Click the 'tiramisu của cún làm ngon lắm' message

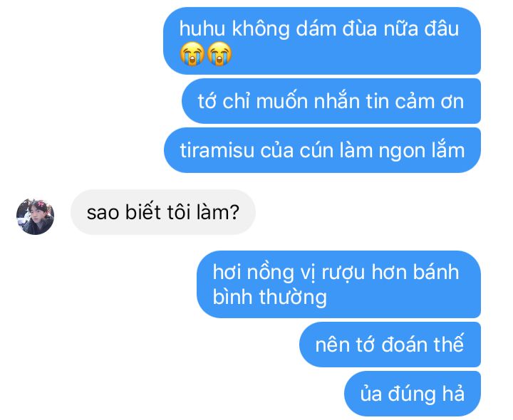(x=322, y=150)
